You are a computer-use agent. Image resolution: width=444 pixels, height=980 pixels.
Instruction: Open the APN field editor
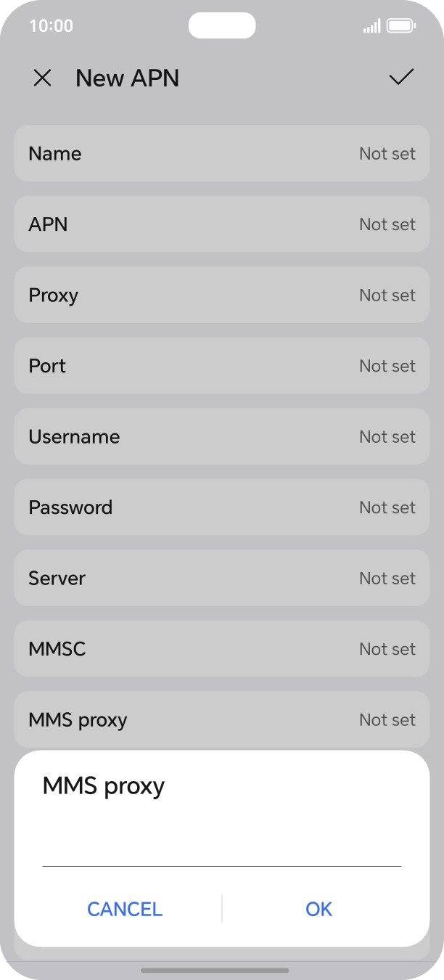[221, 224]
